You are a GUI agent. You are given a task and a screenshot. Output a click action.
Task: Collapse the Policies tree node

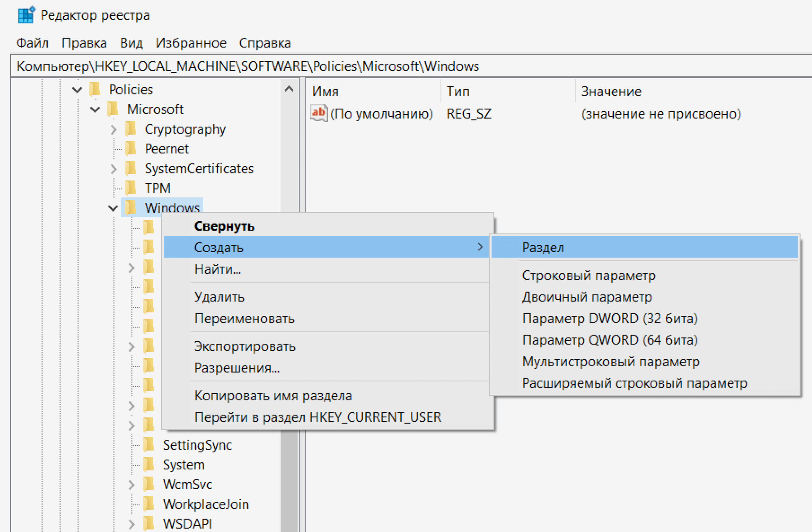pyautogui.click(x=78, y=90)
